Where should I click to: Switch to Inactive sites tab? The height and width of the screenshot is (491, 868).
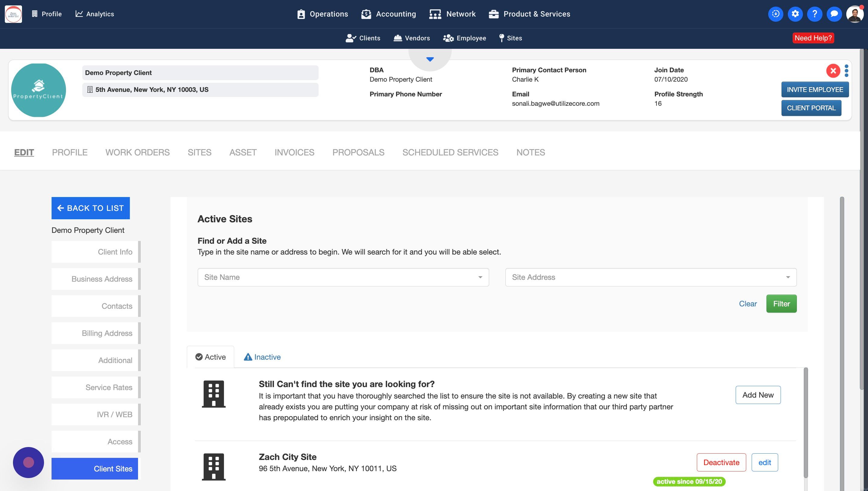pos(262,357)
